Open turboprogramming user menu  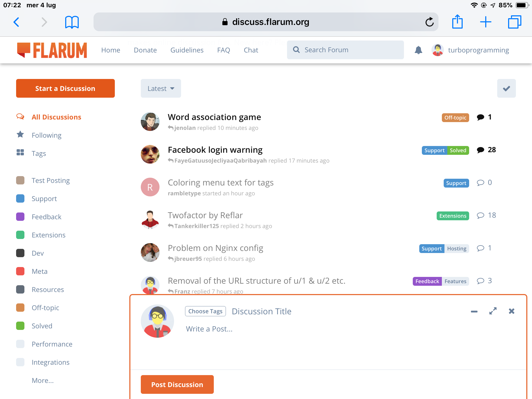click(x=470, y=50)
